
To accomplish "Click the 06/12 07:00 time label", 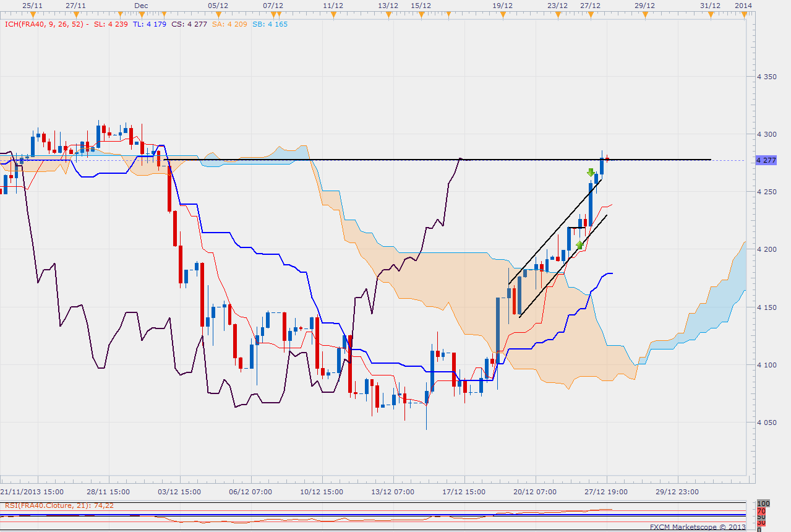I will 251,492.
